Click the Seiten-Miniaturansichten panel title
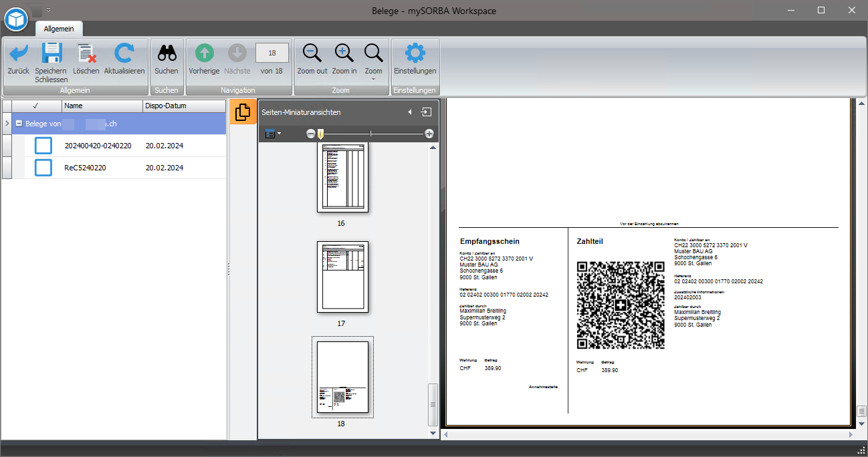The height and width of the screenshot is (457, 868). (x=301, y=112)
